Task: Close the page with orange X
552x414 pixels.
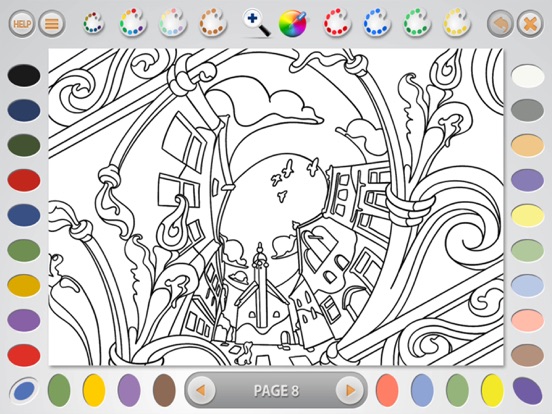Action: tap(530, 24)
